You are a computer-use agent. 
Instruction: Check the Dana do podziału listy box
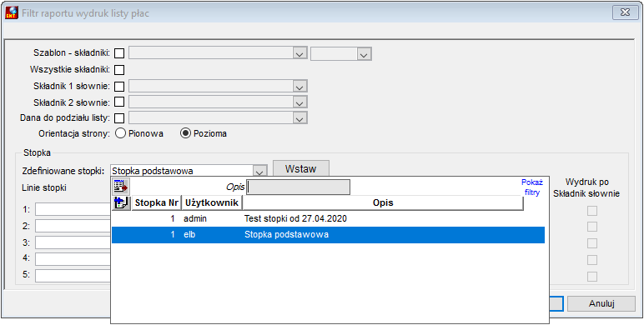click(x=119, y=118)
